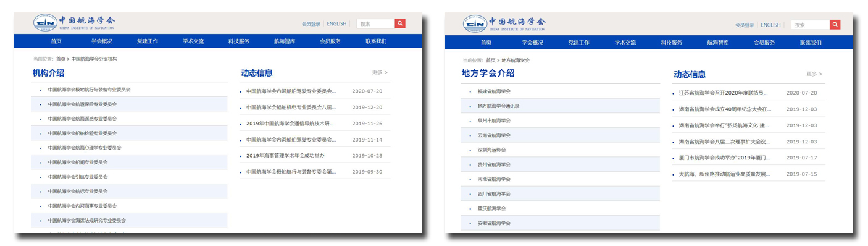Image resolution: width=868 pixels, height=246 pixels.
Task: Open 会员登录 on the right page
Action: 745,25
